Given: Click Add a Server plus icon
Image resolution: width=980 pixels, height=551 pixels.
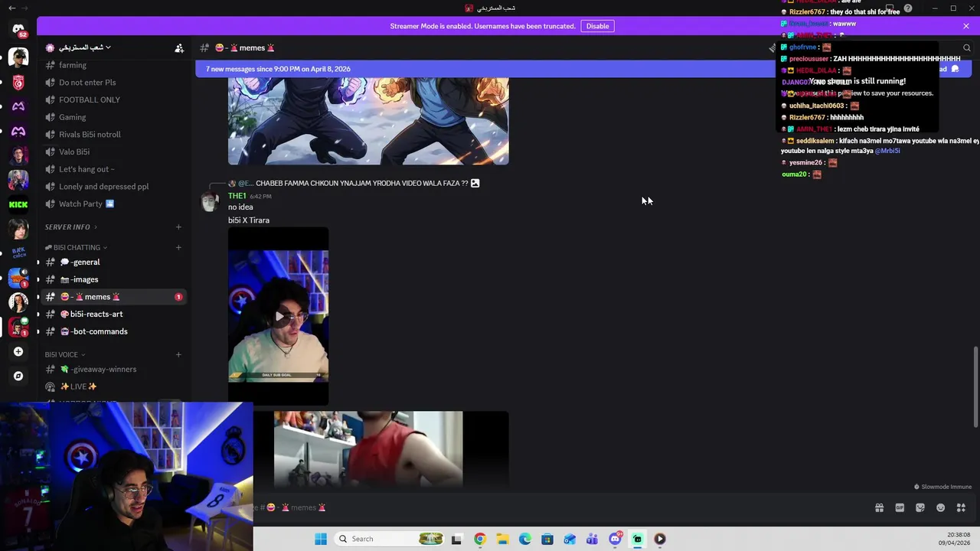Looking at the screenshot, I should [18, 352].
